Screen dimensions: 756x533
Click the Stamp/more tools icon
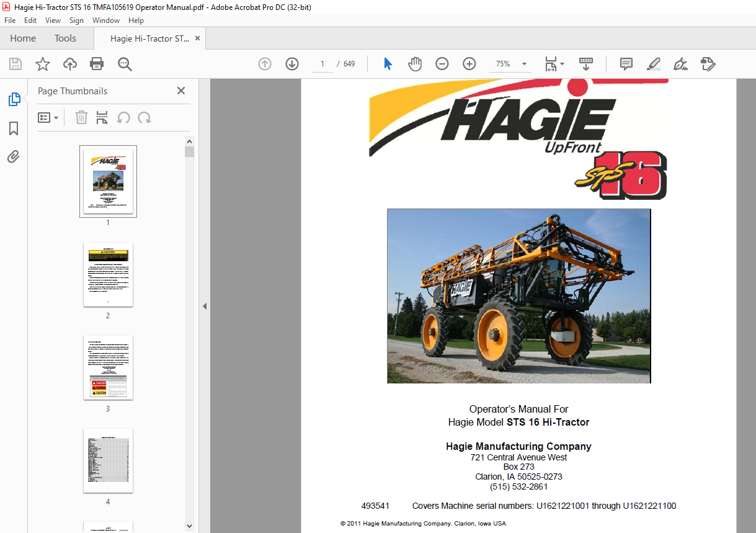click(708, 64)
